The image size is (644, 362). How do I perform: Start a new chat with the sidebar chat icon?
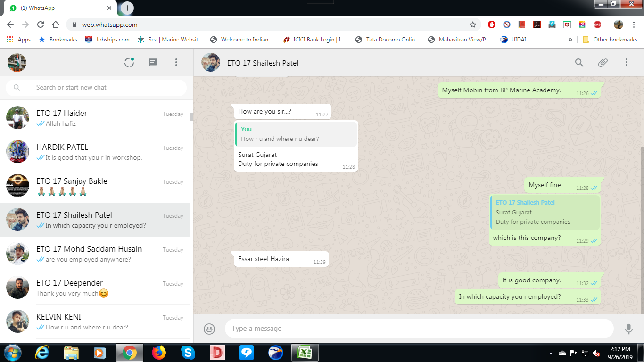[x=153, y=63]
